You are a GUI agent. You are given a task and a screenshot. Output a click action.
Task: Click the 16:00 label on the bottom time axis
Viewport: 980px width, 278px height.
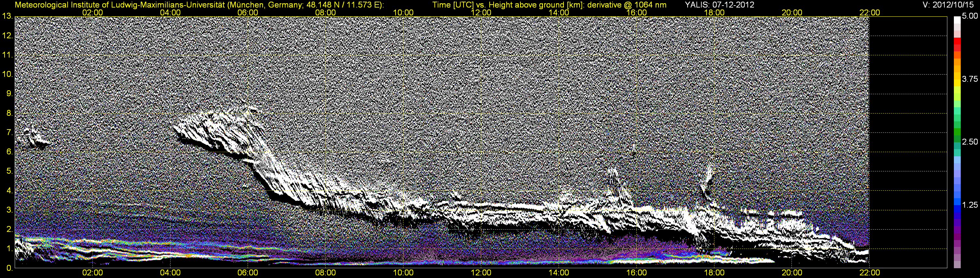636,273
